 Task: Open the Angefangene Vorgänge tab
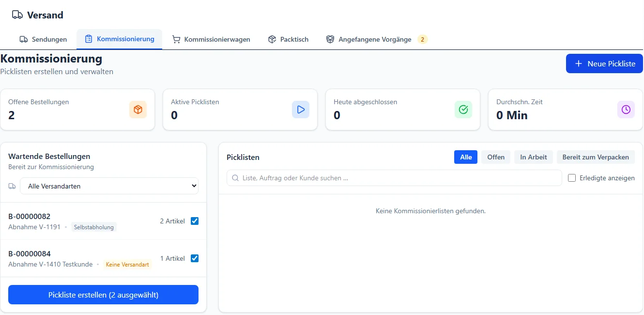(377, 39)
